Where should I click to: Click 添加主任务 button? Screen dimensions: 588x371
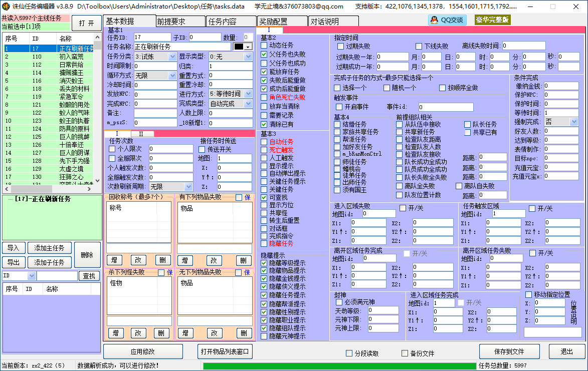[49, 248]
